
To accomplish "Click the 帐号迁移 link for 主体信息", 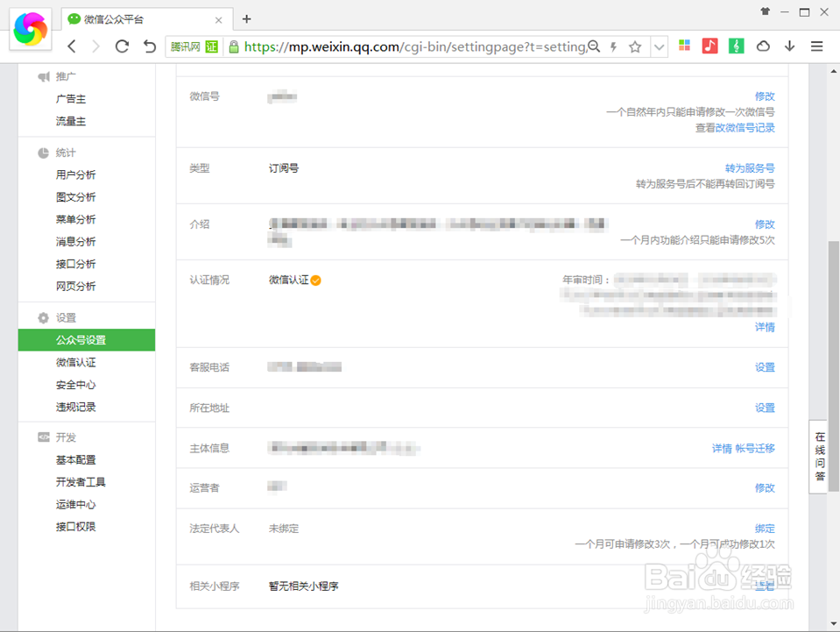I will (x=755, y=448).
